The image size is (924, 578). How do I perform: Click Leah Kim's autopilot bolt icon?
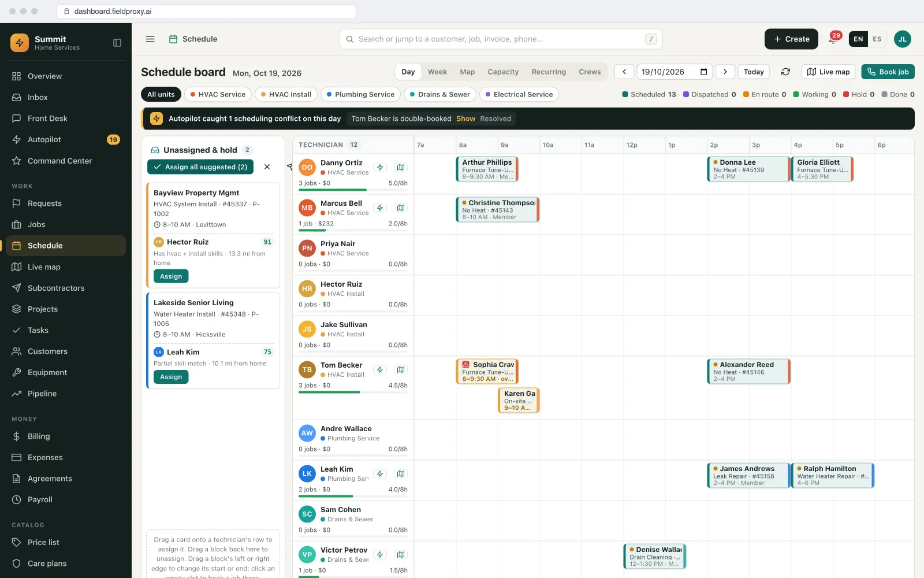point(380,474)
